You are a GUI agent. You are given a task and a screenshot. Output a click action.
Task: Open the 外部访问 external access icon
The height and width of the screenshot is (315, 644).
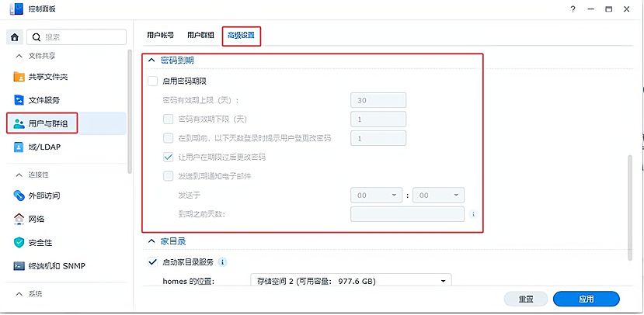click(x=19, y=196)
